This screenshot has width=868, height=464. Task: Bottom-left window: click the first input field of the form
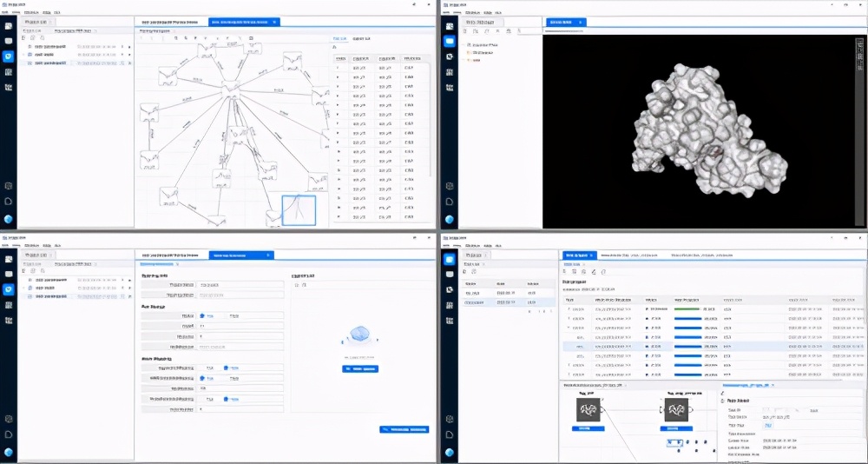click(x=240, y=284)
